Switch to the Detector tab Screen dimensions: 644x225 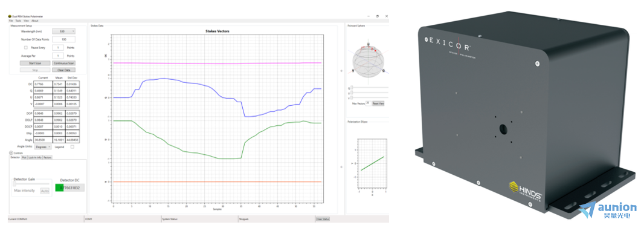click(15, 157)
